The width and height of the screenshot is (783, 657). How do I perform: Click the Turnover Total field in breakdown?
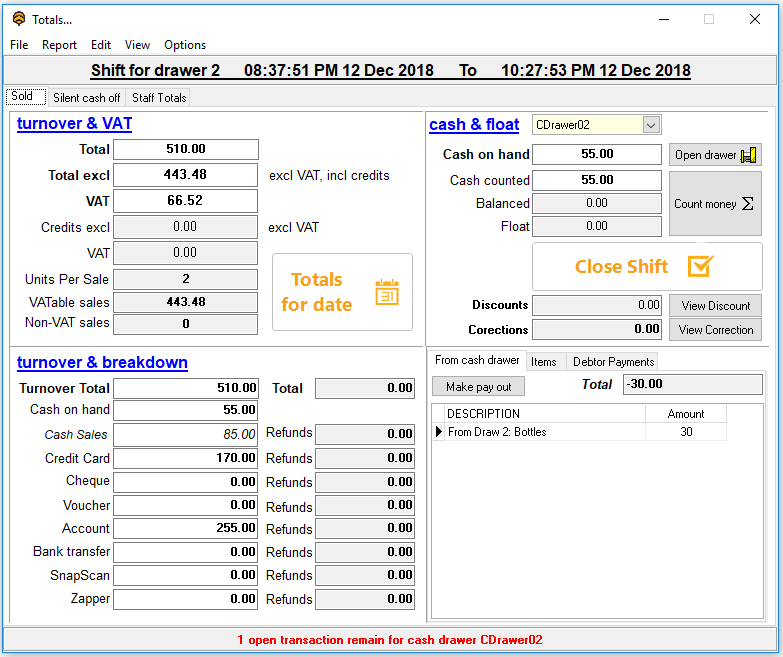(186, 388)
